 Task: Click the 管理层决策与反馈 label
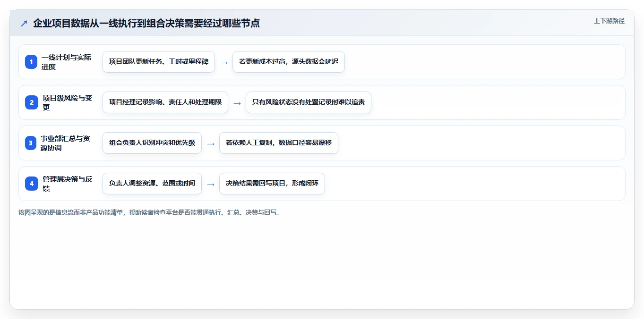point(68,184)
